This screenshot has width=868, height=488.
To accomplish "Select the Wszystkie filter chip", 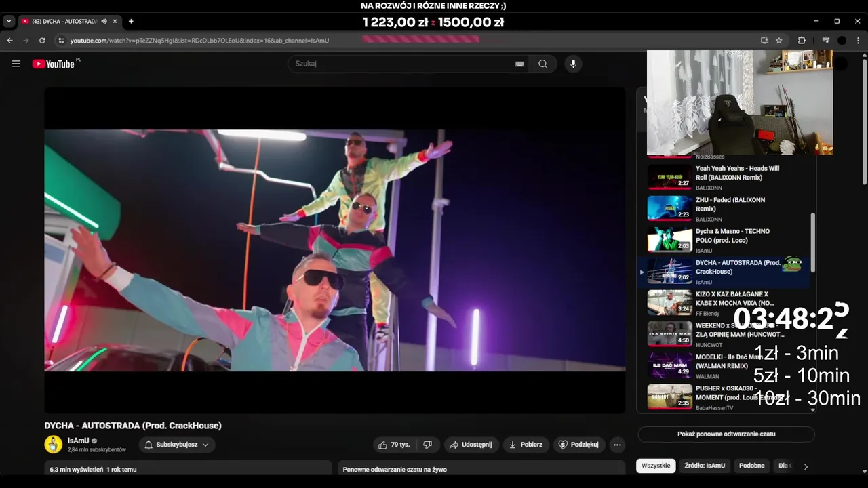I will (656, 466).
